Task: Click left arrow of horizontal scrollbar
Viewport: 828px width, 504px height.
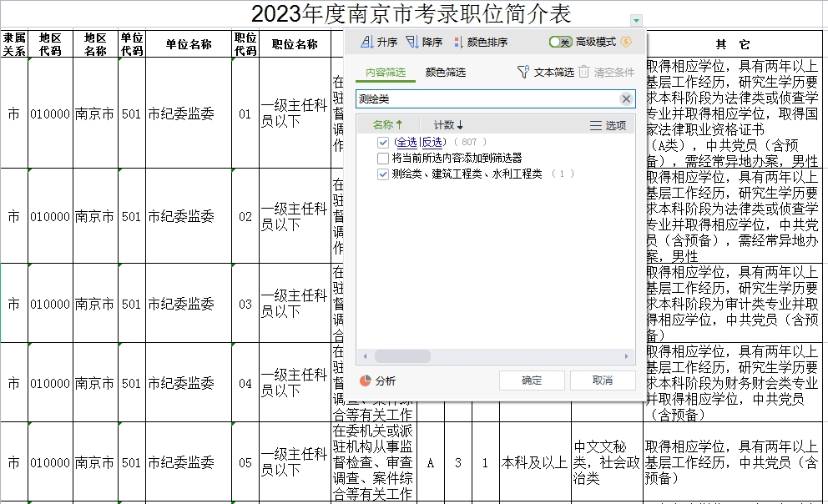Action: [365, 356]
